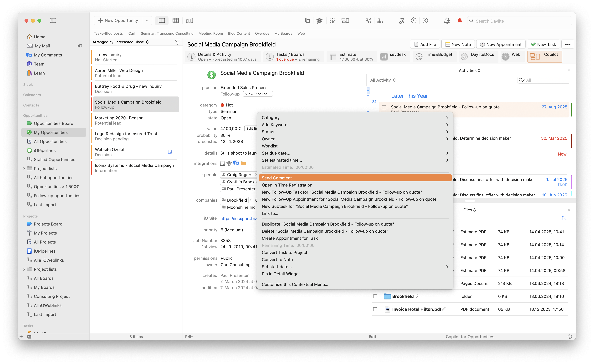Screen dimensions: 594x364
Task: Close the Activities widget
Action: pyautogui.click(x=569, y=70)
